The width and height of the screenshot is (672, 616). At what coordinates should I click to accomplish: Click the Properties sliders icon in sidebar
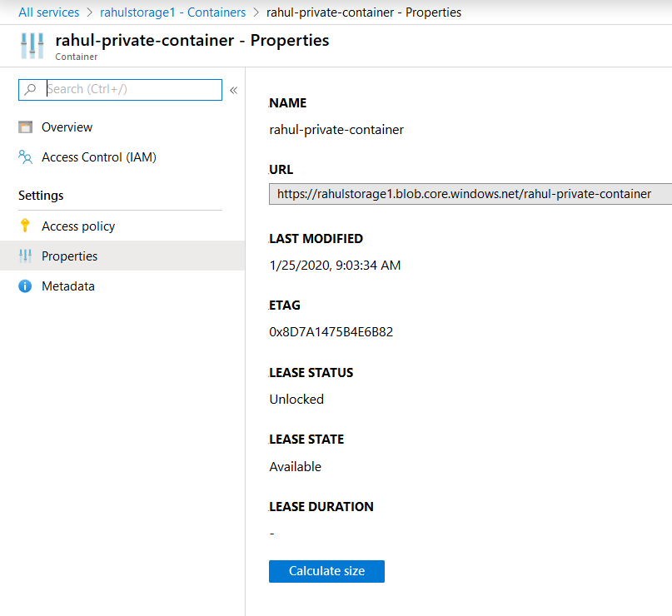(x=25, y=256)
